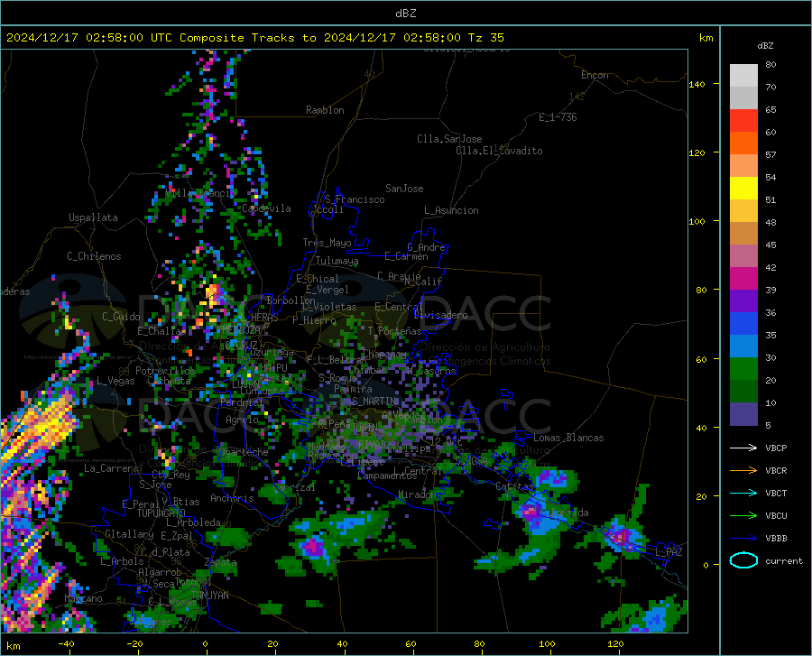Click the Clla.El_Cavadito map label
Viewport: 812px width, 656px height.
[499, 151]
